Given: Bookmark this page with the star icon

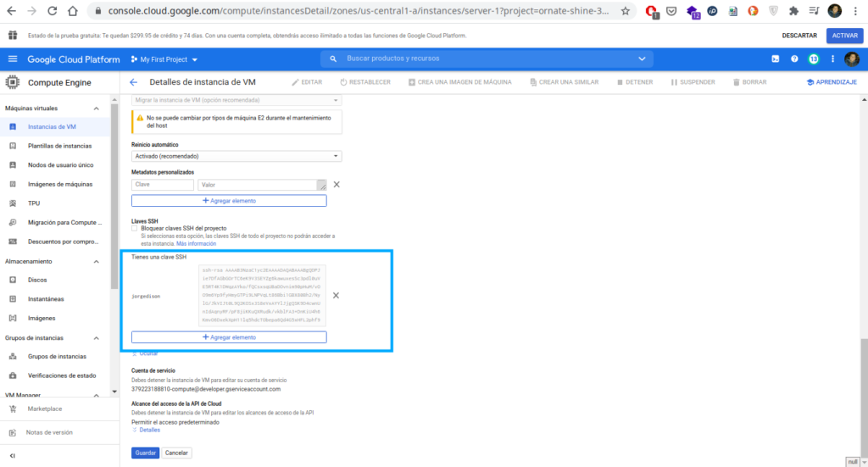Looking at the screenshot, I should (x=625, y=12).
